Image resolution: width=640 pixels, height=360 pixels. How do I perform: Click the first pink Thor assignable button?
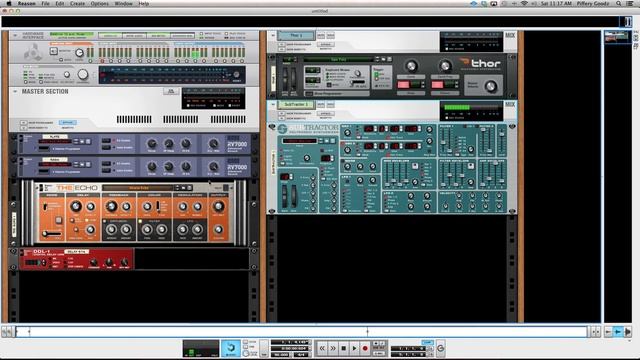click(403, 85)
